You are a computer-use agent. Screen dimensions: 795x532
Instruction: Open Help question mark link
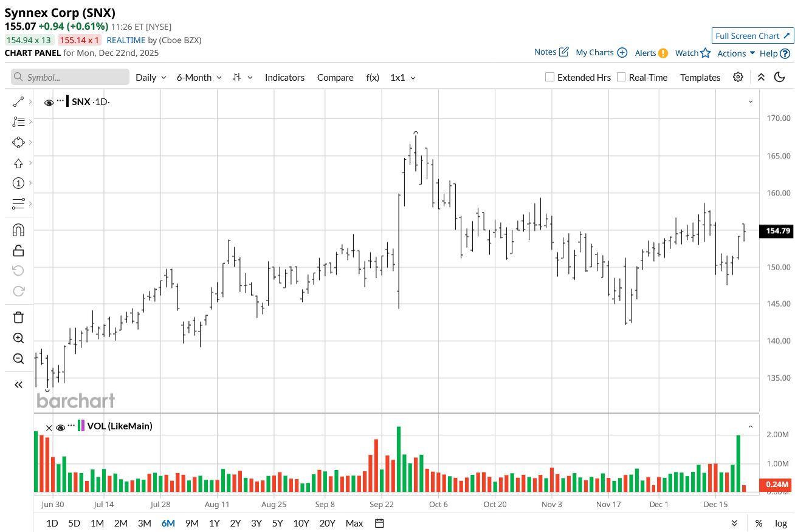(775, 53)
